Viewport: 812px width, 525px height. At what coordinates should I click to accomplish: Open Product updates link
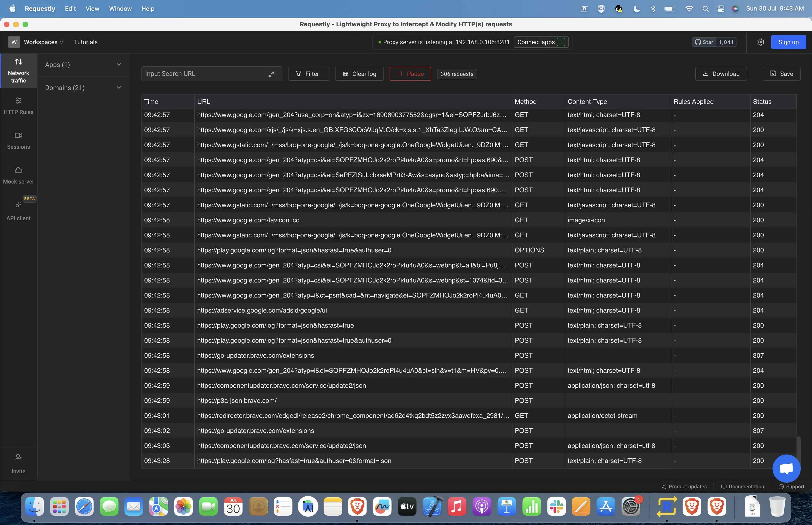pyautogui.click(x=684, y=486)
